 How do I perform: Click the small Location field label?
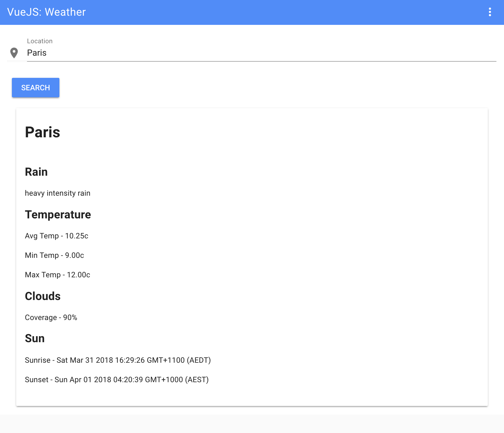coord(40,41)
